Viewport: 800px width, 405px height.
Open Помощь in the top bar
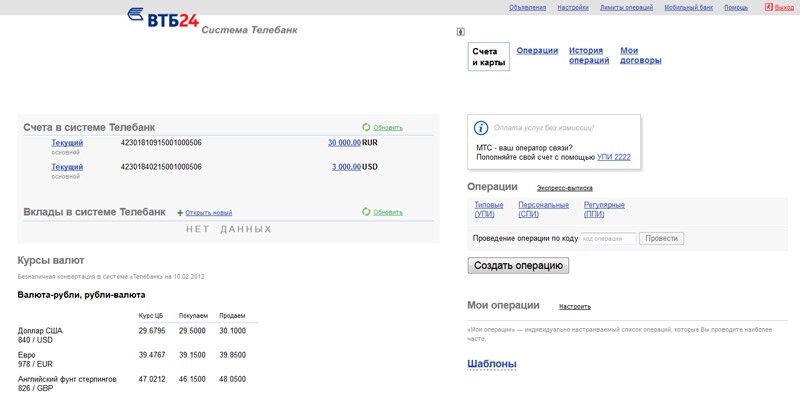[x=736, y=8]
